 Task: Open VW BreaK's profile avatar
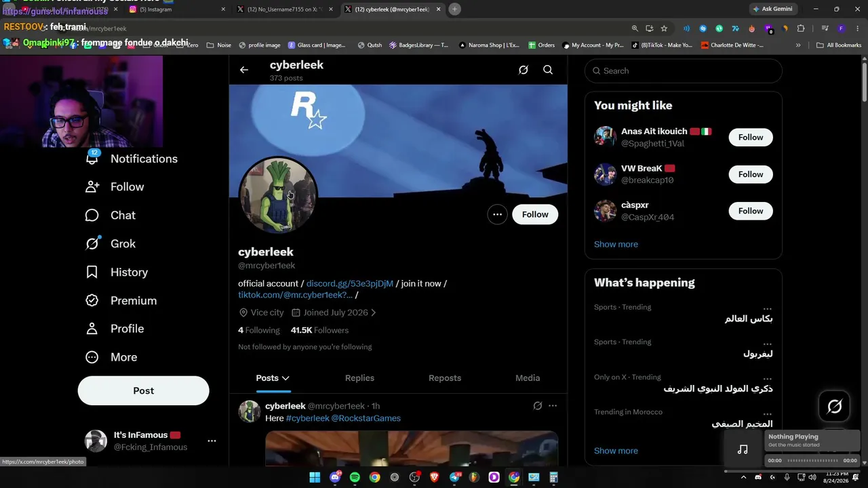coord(605,174)
